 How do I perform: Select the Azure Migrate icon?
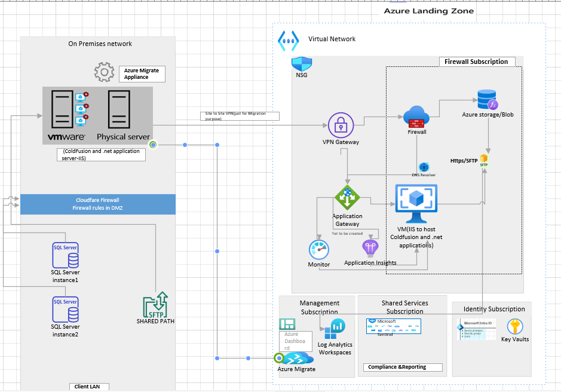pos(297,359)
